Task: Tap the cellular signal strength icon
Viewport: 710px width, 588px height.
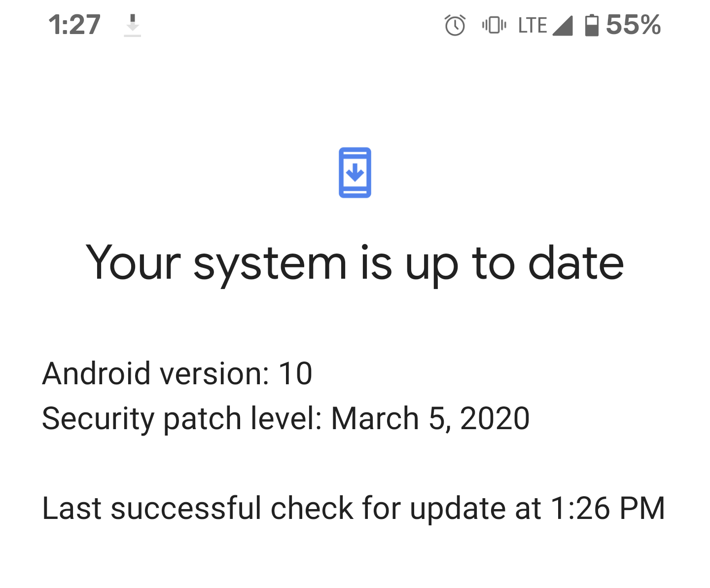Action: (x=563, y=26)
